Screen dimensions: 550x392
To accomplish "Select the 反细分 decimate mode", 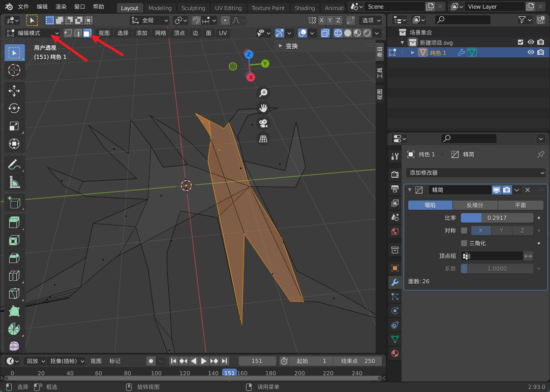I will (475, 205).
